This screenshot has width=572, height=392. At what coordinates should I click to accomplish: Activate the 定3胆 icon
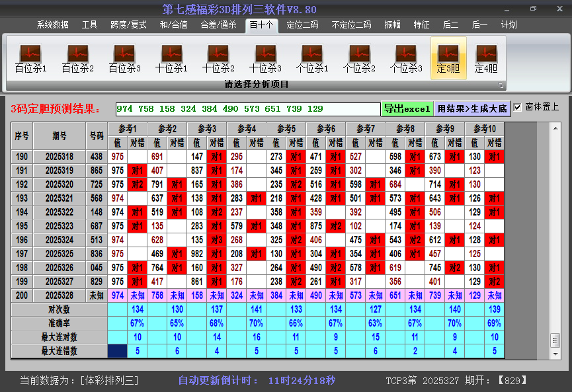[448, 59]
